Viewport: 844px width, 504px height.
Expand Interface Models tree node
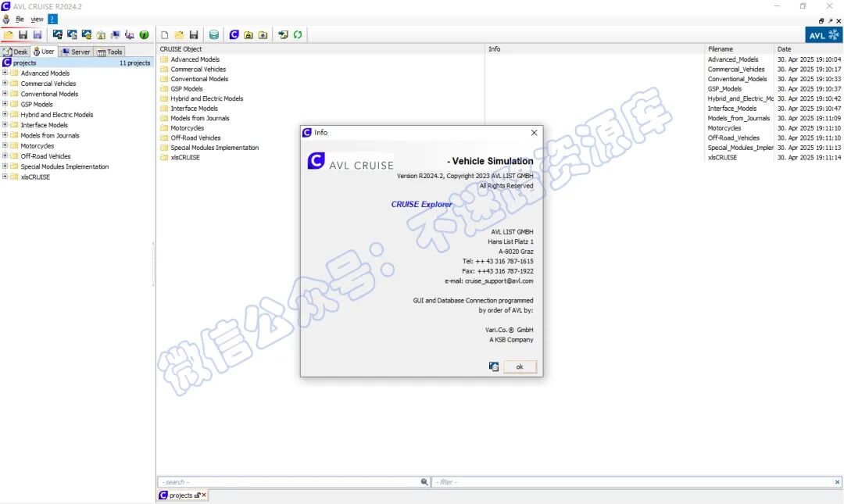[5, 124]
